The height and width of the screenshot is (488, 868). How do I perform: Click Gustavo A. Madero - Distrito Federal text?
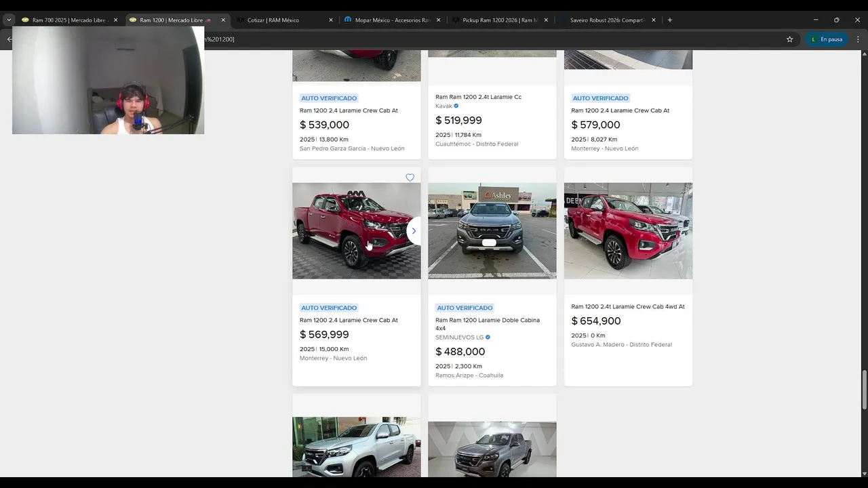[621, 344]
